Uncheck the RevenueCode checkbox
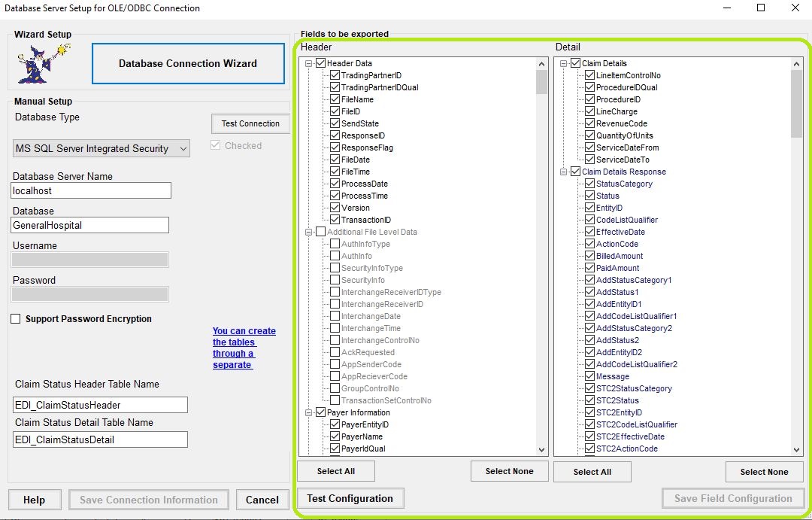The width and height of the screenshot is (812, 520). click(x=590, y=123)
